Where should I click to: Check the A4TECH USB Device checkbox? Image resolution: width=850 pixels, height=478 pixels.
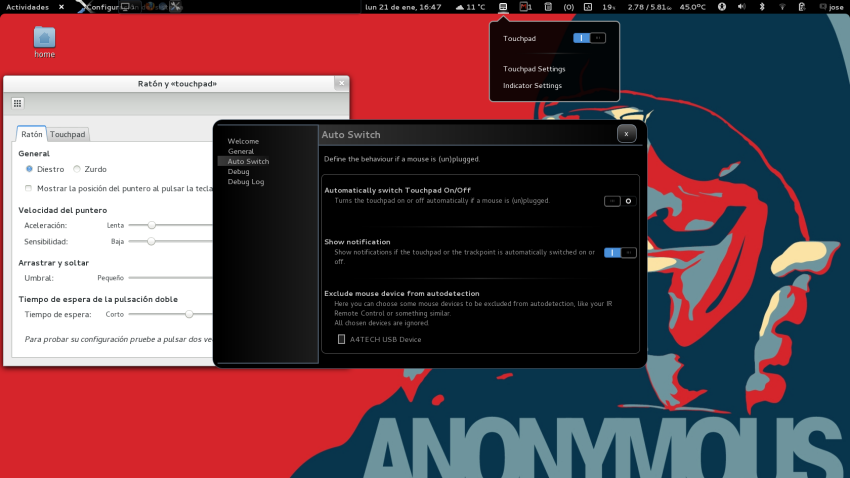pos(341,339)
